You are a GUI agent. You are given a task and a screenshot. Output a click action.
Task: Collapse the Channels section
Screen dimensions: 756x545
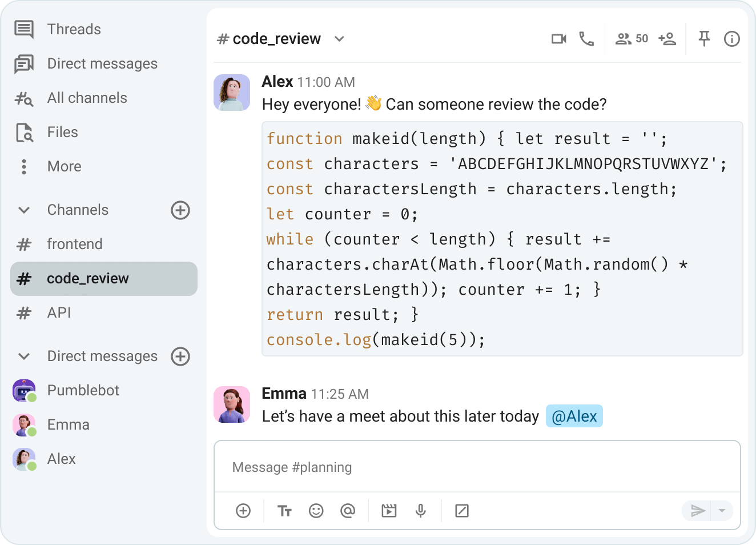click(x=23, y=210)
